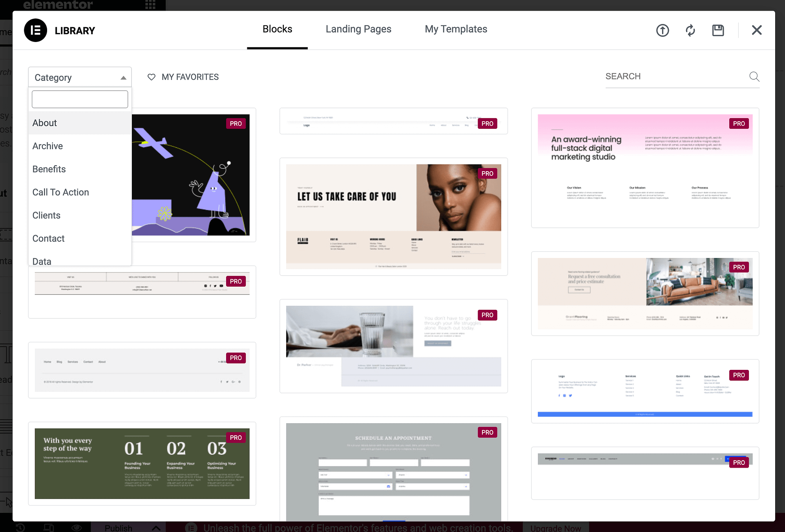
Task: Select the Call To Action category
Action: coord(60,192)
